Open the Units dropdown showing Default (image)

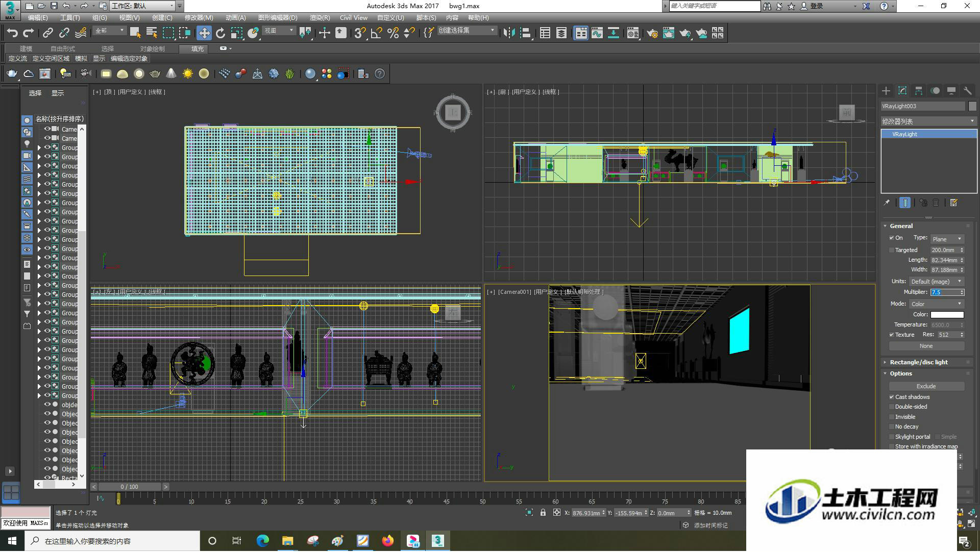pos(937,282)
